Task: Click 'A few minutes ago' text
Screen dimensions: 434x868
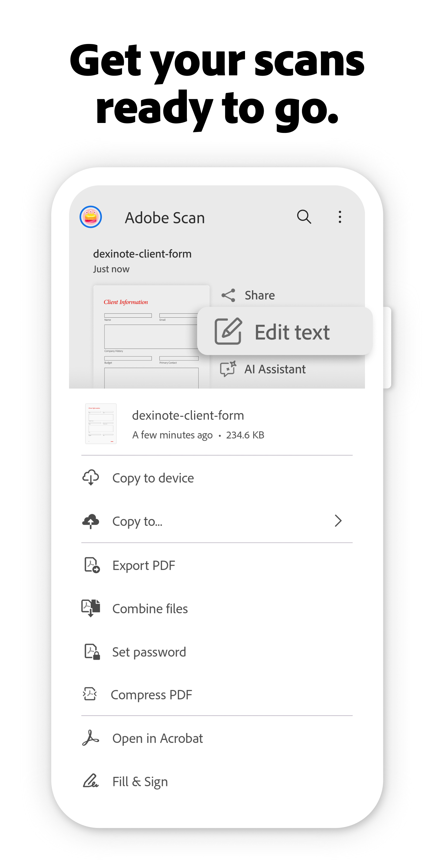Action: pyautogui.click(x=172, y=435)
